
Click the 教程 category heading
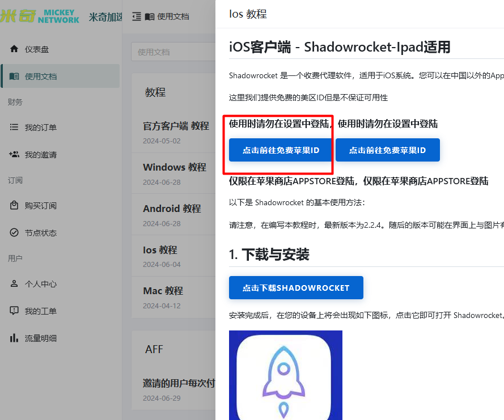155,92
